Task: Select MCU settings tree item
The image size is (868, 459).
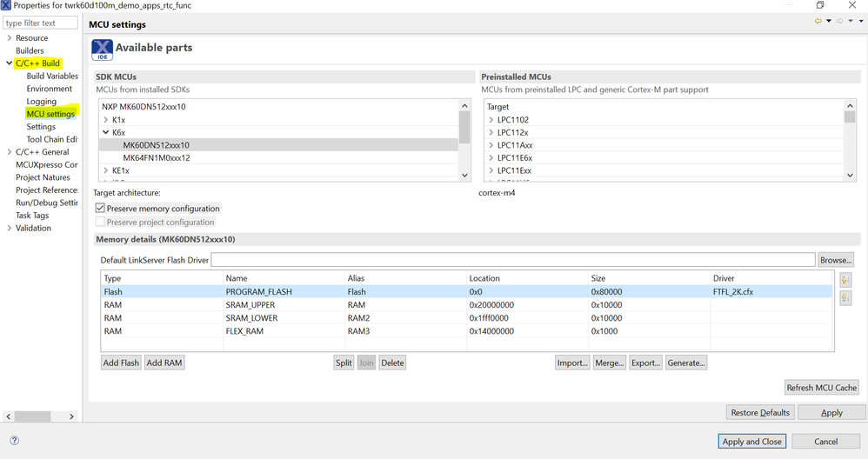Action: click(50, 114)
